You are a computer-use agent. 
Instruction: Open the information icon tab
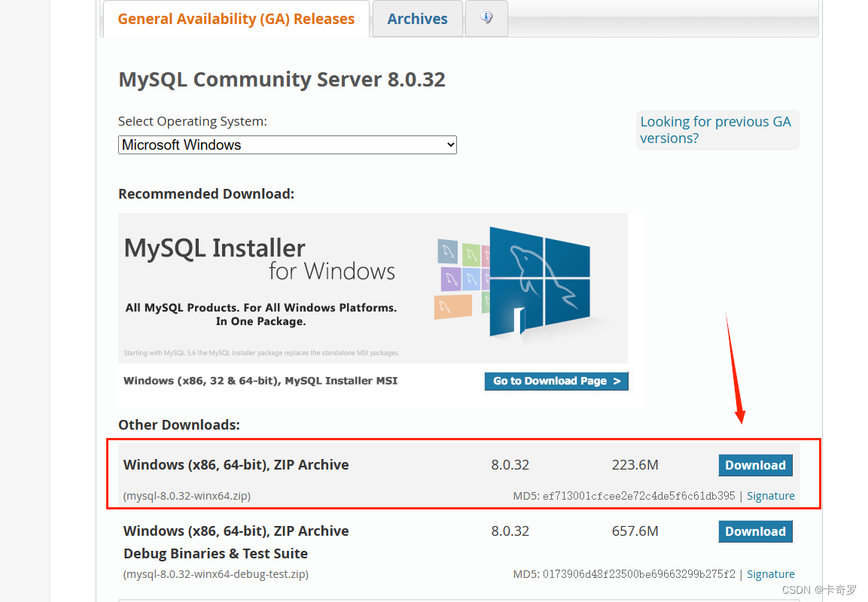(486, 18)
